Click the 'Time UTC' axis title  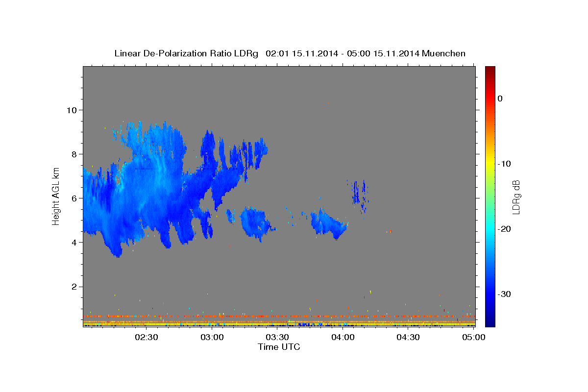pos(279,347)
